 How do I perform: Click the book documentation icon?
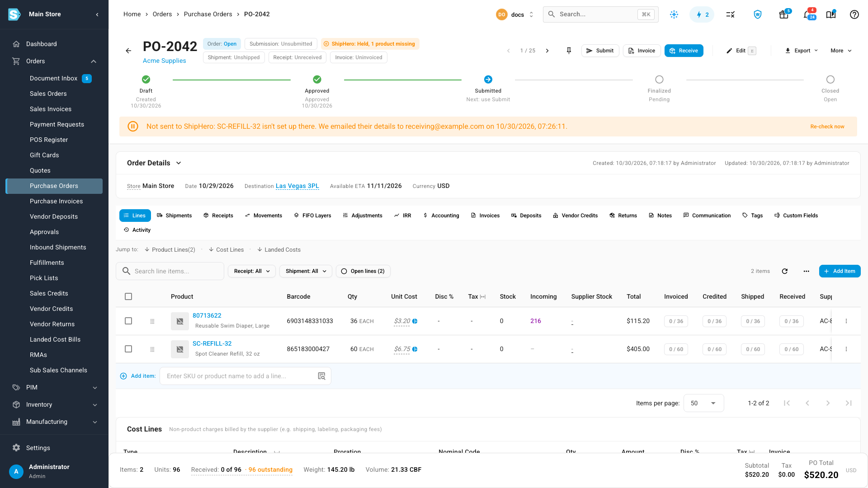pos(831,14)
